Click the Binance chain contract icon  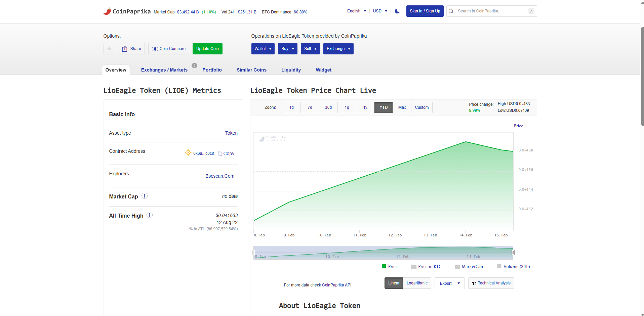click(188, 153)
